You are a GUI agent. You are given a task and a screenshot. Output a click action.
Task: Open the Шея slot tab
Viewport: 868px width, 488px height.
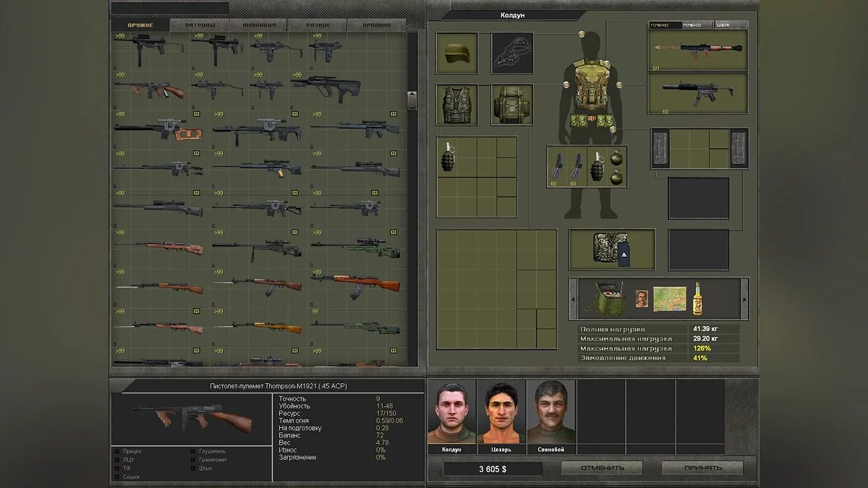(721, 25)
